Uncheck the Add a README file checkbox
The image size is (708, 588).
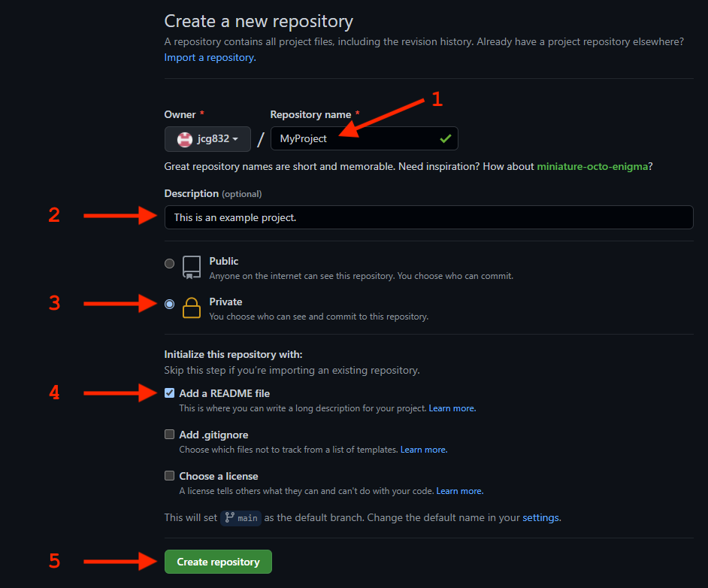click(x=169, y=393)
